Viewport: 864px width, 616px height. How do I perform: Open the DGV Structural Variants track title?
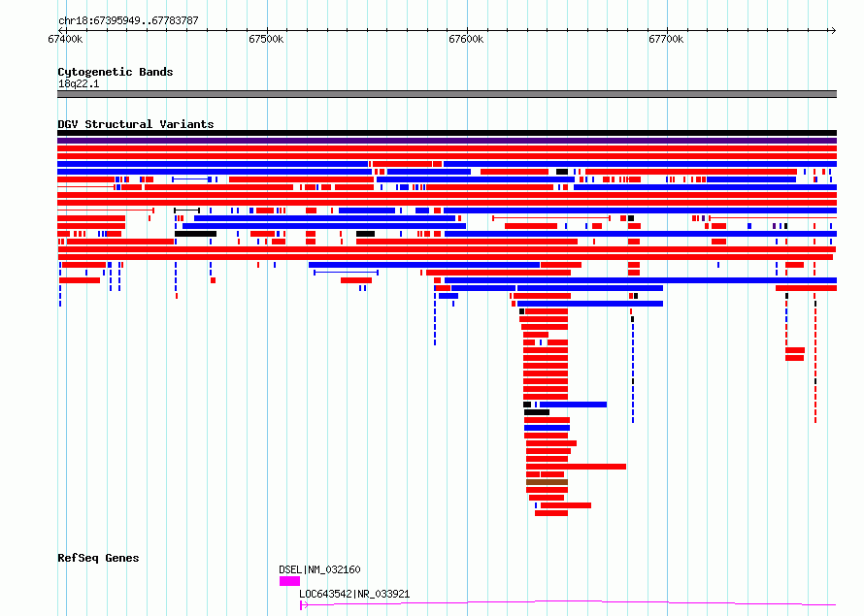136,124
